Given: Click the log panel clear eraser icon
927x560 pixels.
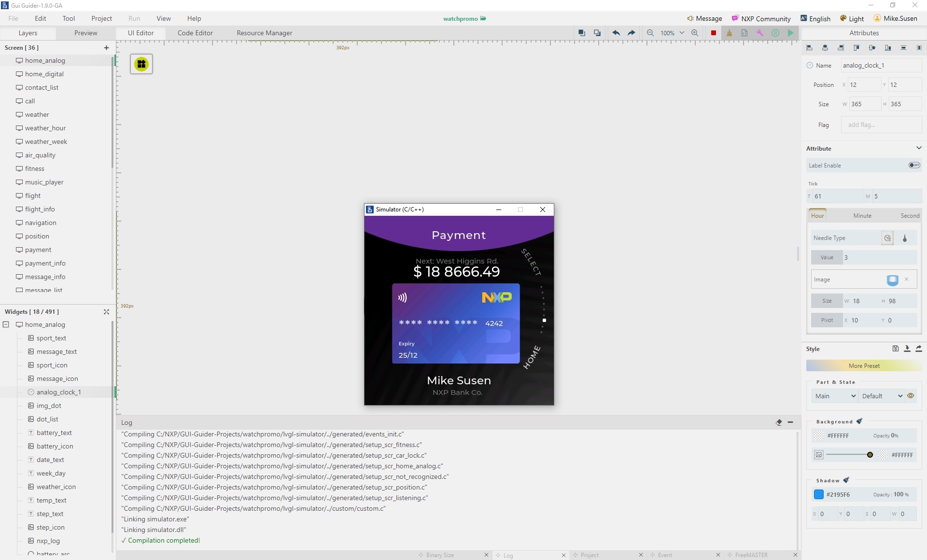Looking at the screenshot, I should point(779,422).
